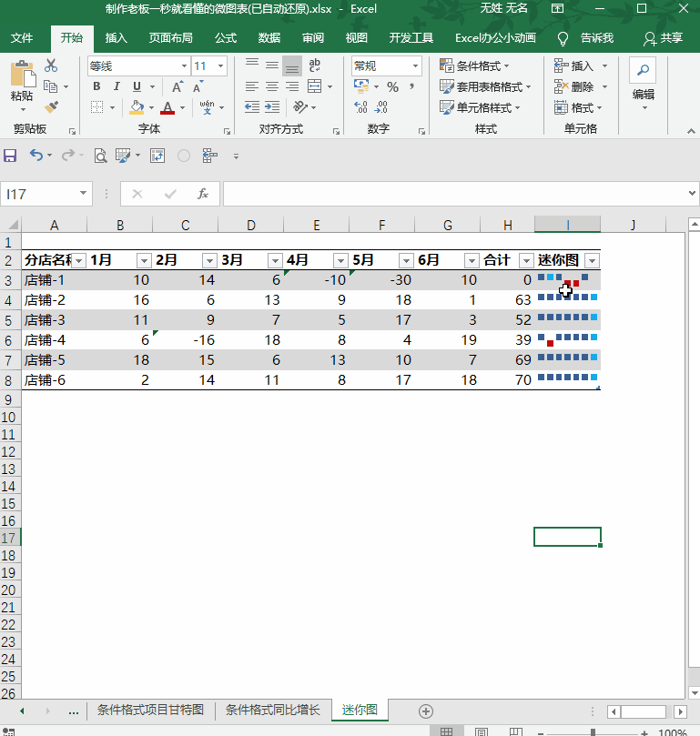Click the Paste clipboard icon

(x=22, y=74)
